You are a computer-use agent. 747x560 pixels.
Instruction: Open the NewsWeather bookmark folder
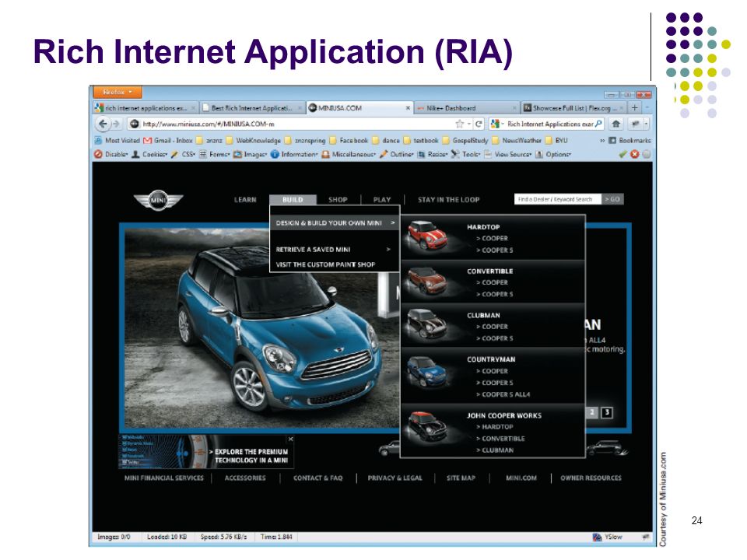click(517, 141)
